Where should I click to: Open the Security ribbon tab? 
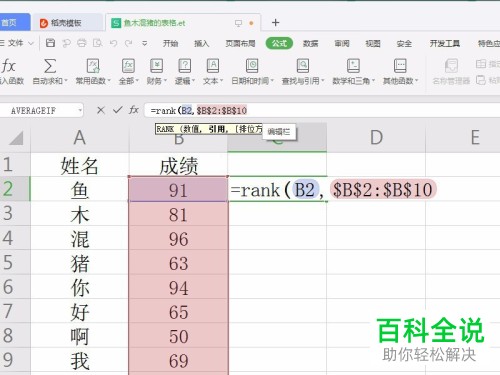click(404, 43)
